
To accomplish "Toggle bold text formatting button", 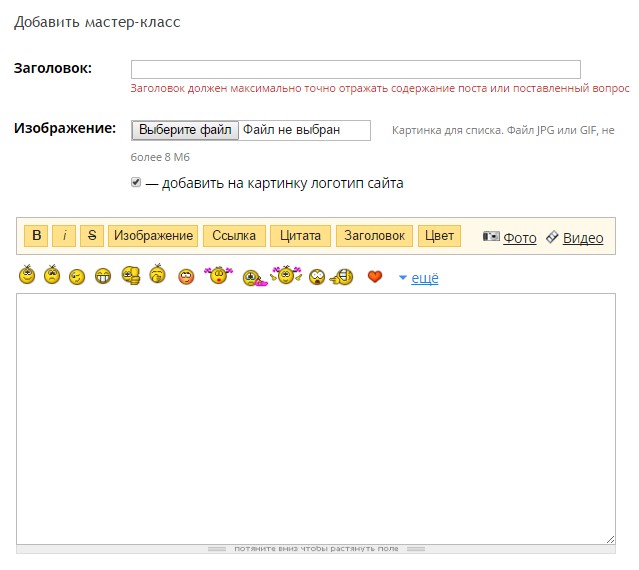I will [x=36, y=236].
